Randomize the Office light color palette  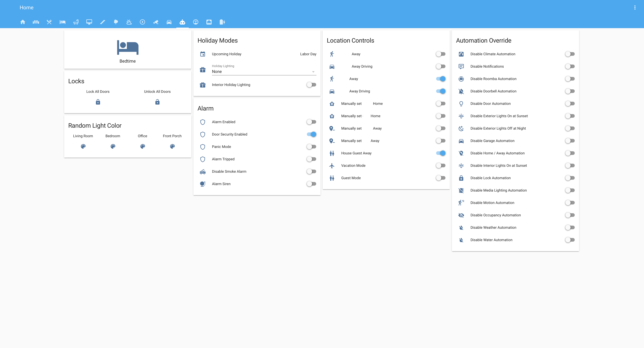tap(142, 146)
